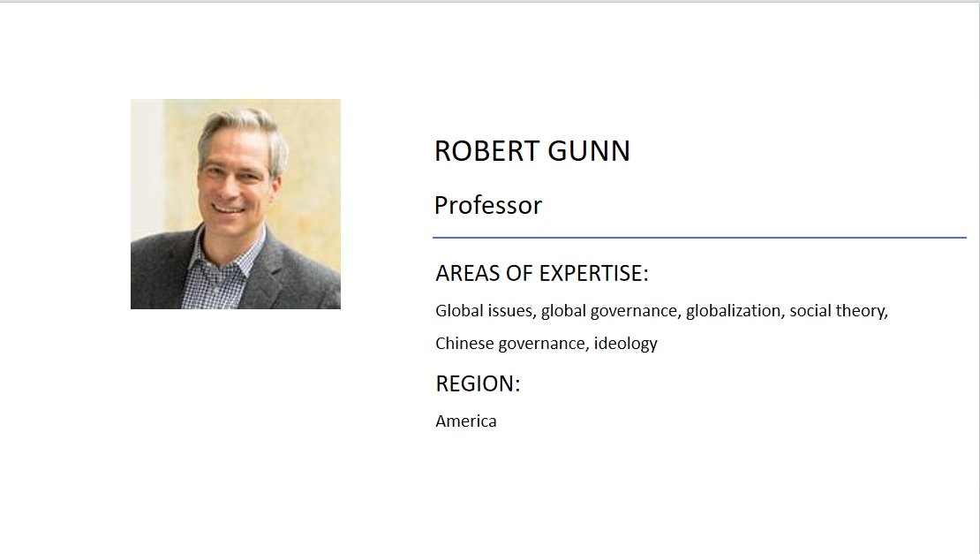The image size is (980, 554).
Task: Place cursor in the word "ideology"
Action: tap(625, 344)
